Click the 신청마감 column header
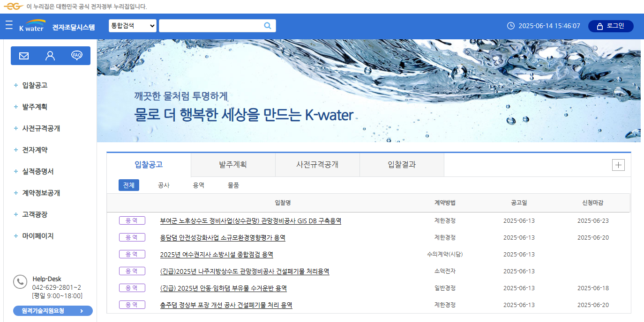Viewport: 644px width, 322px height. 593,203
